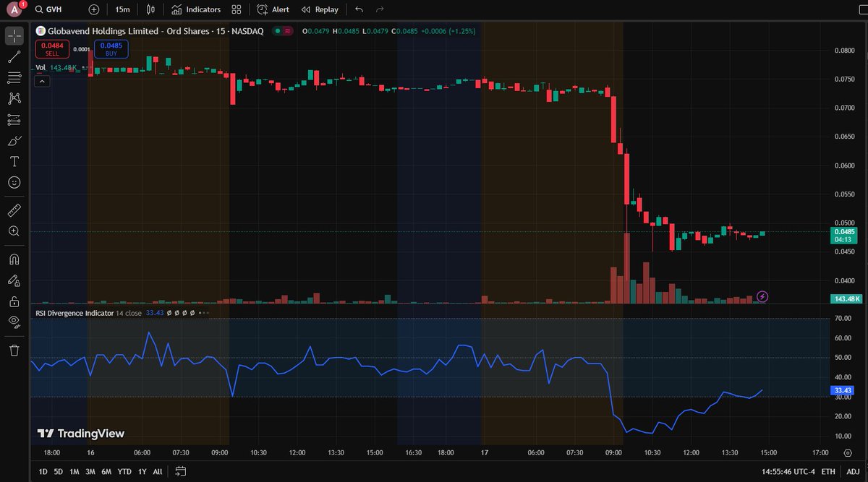Remove drawings with the trash icon

[14, 350]
